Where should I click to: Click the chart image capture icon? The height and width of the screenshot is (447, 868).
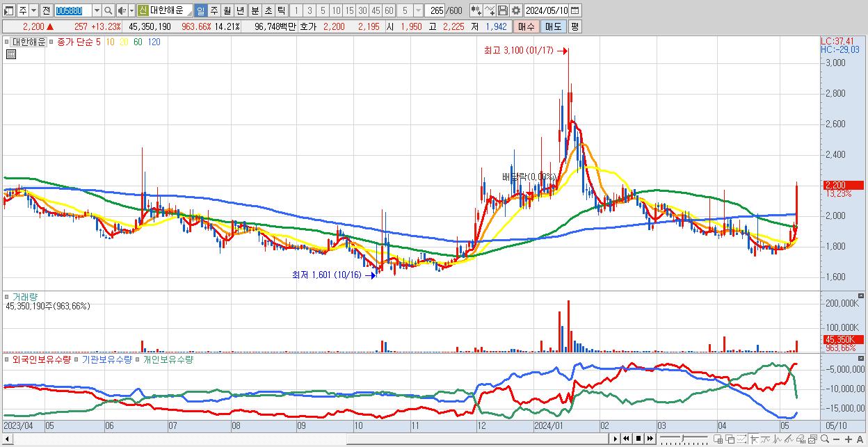[x=812, y=439]
